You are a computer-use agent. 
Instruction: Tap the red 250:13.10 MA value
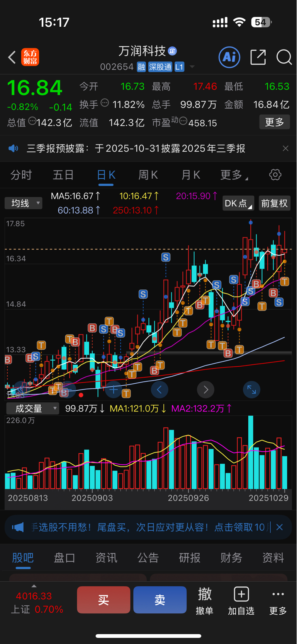(x=136, y=210)
